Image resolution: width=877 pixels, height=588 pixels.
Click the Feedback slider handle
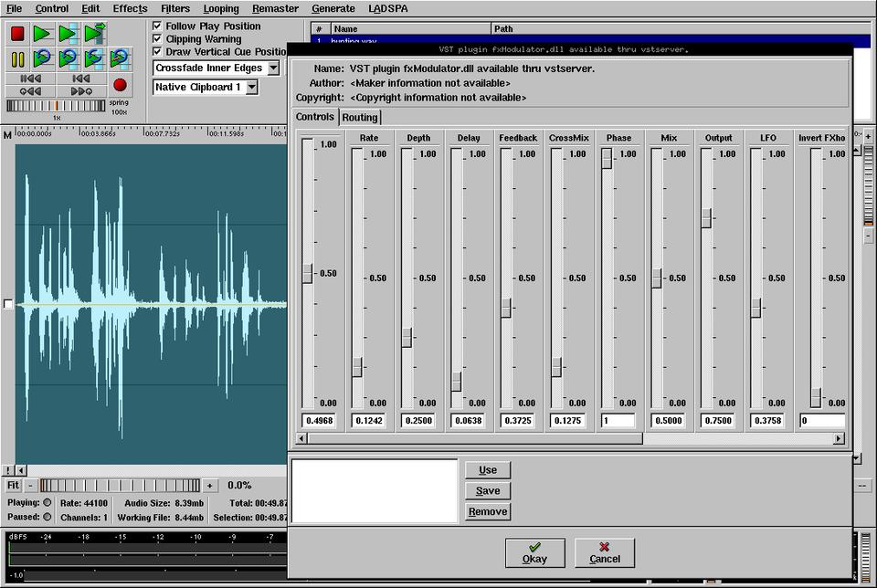(505, 309)
